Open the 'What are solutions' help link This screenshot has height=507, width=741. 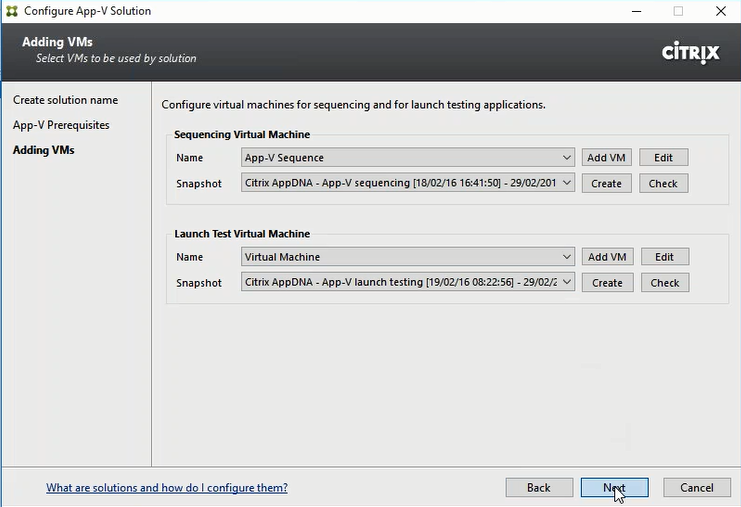(x=167, y=488)
